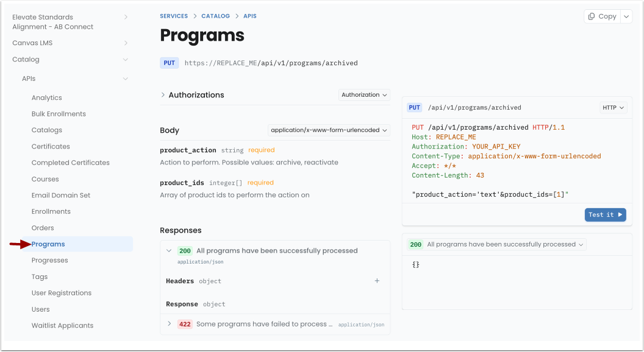644x352 pixels.
Task: Open the Authorization dropdown
Action: tap(364, 95)
